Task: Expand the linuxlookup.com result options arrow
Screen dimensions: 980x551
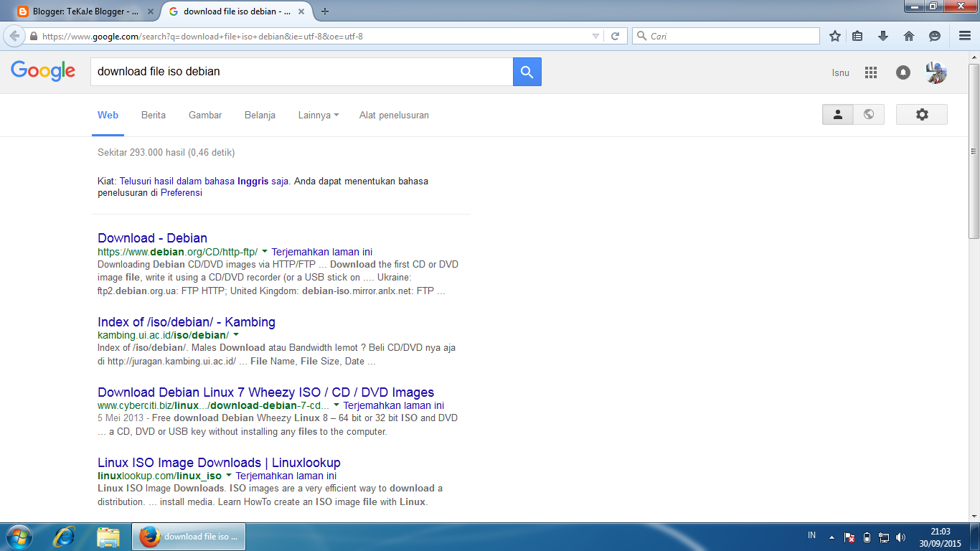Action: 228,476
